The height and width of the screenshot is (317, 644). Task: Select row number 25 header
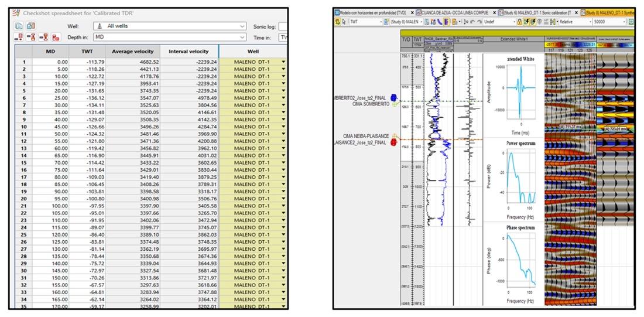point(24,234)
